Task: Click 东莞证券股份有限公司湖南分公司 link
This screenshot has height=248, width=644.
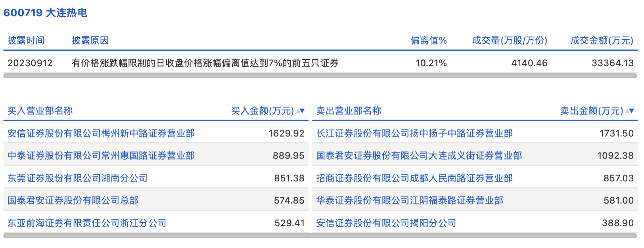Action: pos(77,178)
